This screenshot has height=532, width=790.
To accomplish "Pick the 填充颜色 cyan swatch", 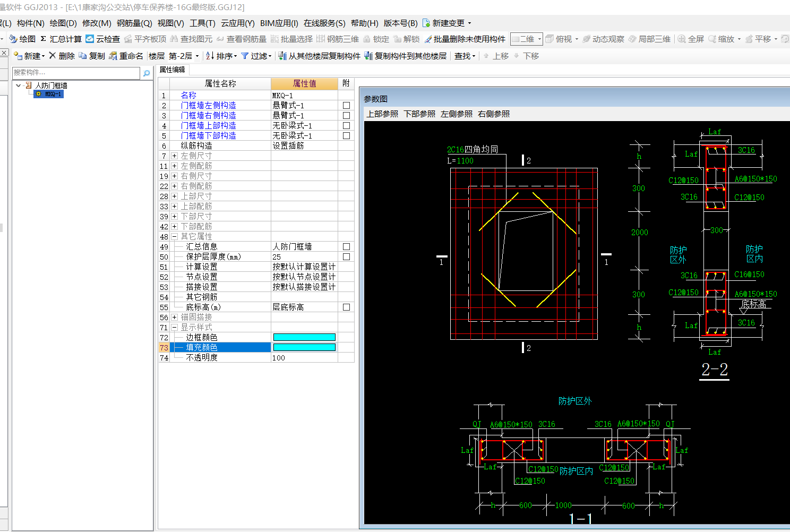I will coord(304,347).
